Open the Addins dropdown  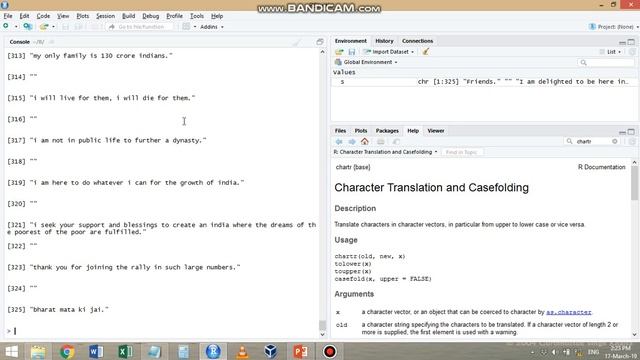(212, 27)
